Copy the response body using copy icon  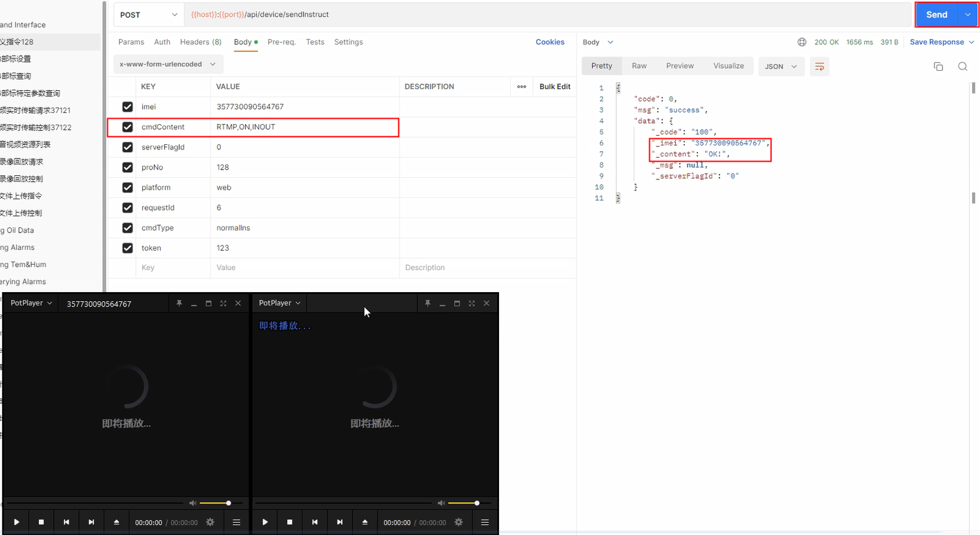(938, 66)
